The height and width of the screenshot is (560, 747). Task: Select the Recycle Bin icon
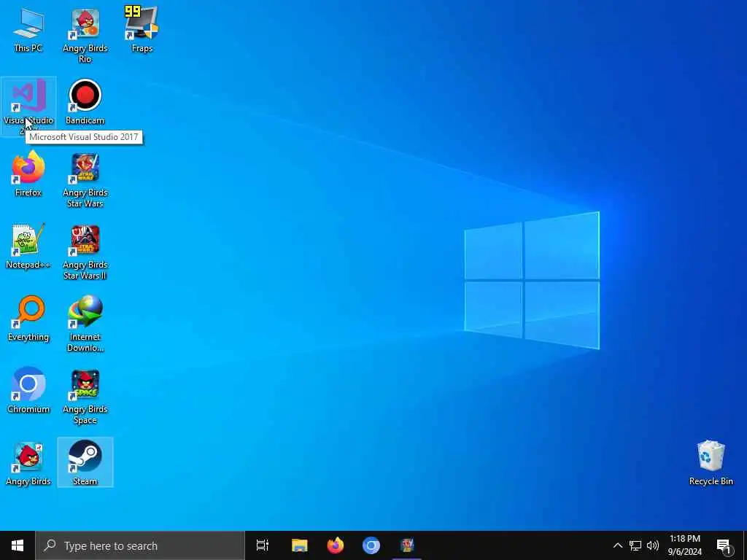click(x=711, y=463)
